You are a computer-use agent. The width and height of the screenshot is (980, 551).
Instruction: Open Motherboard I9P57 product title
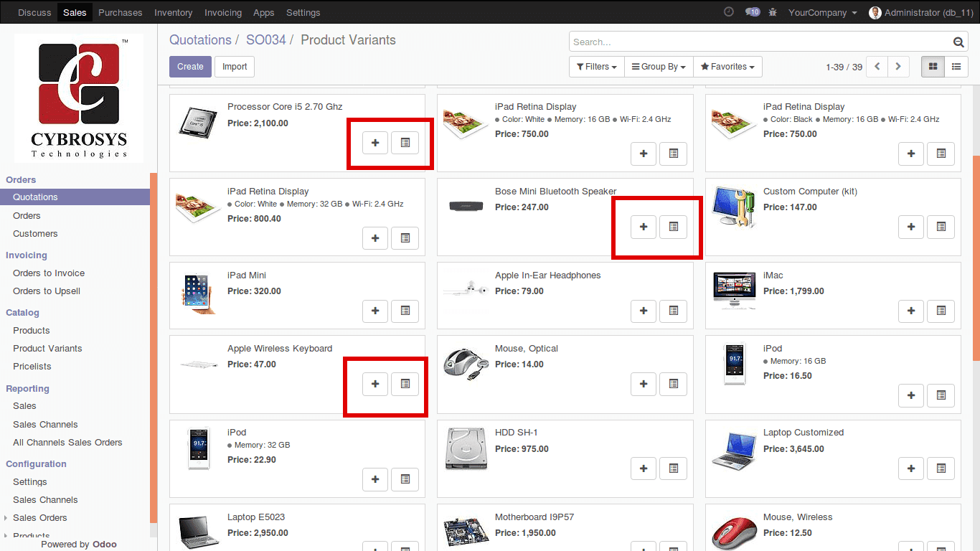[x=534, y=517]
